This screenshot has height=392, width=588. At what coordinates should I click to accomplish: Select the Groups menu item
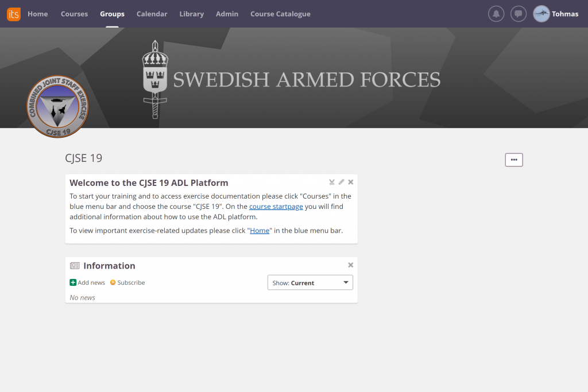point(112,14)
